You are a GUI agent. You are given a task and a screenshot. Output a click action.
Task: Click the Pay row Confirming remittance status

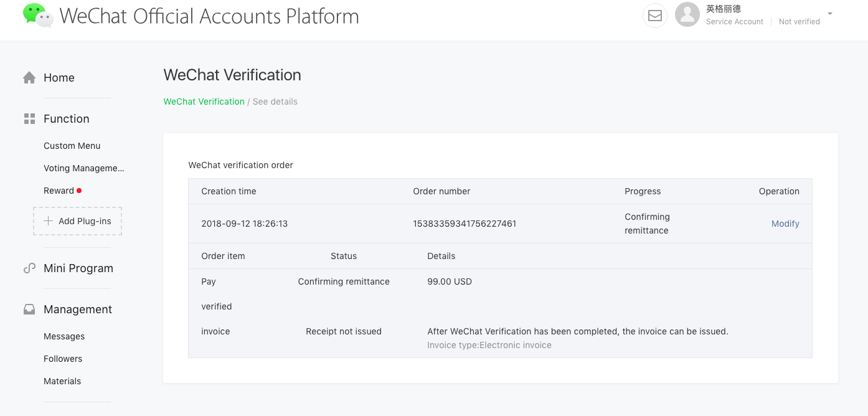[344, 281]
